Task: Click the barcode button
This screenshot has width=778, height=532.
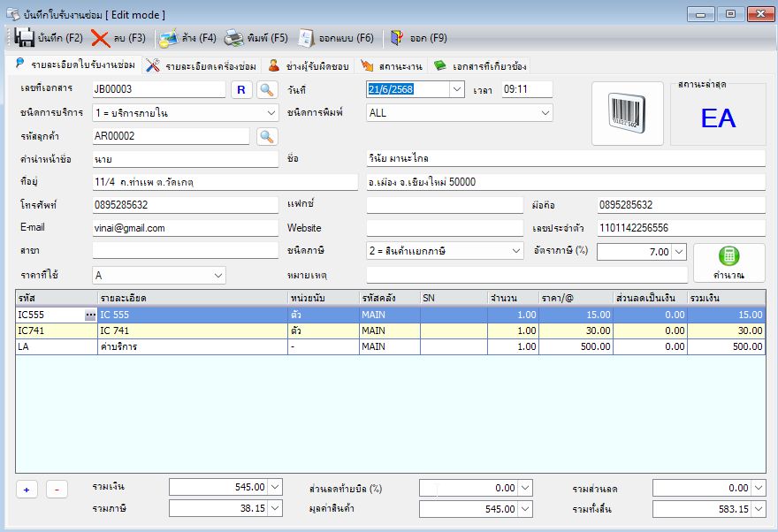Action: point(627,113)
